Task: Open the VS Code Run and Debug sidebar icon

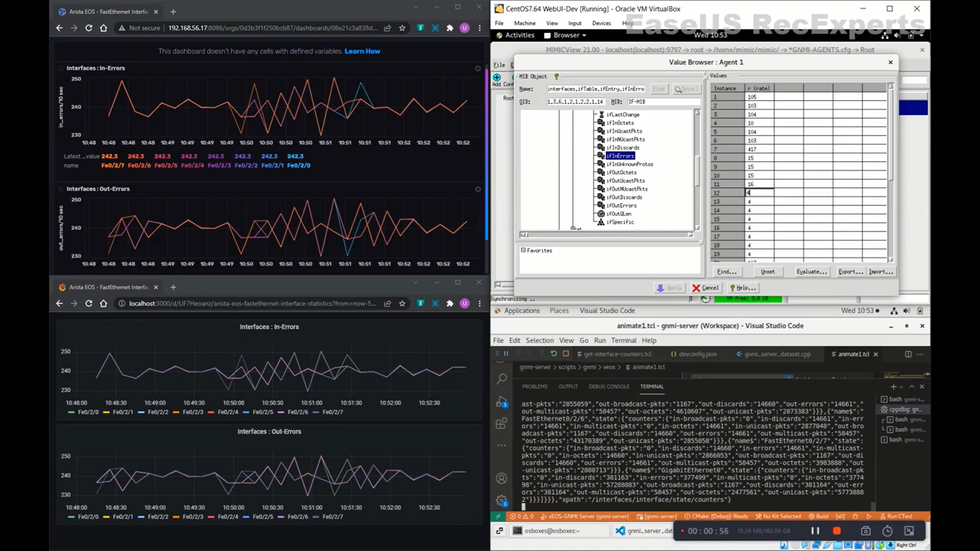Action: pos(501,402)
